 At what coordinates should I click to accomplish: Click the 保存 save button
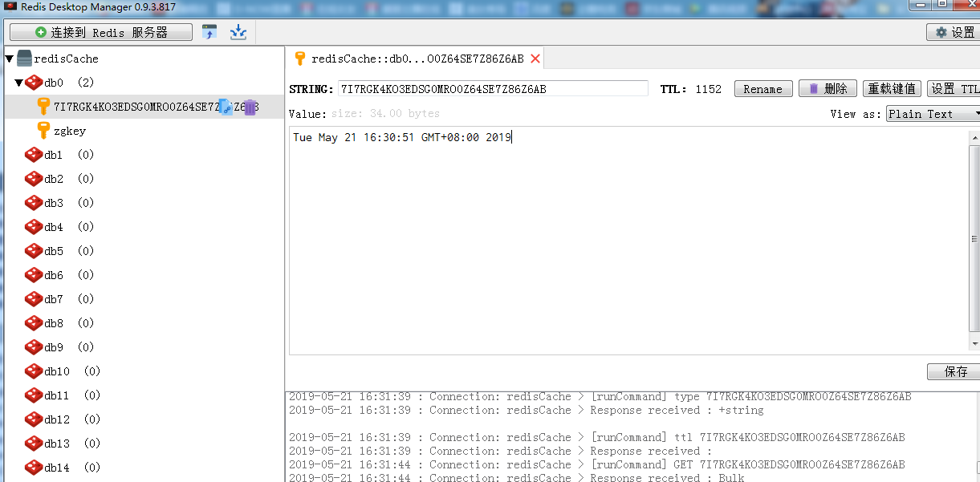pyautogui.click(x=954, y=372)
